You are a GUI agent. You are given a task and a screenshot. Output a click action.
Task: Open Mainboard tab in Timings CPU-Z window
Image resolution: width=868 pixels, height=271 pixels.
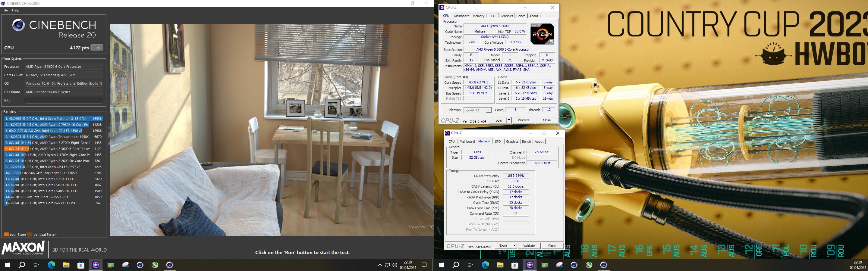tap(467, 142)
